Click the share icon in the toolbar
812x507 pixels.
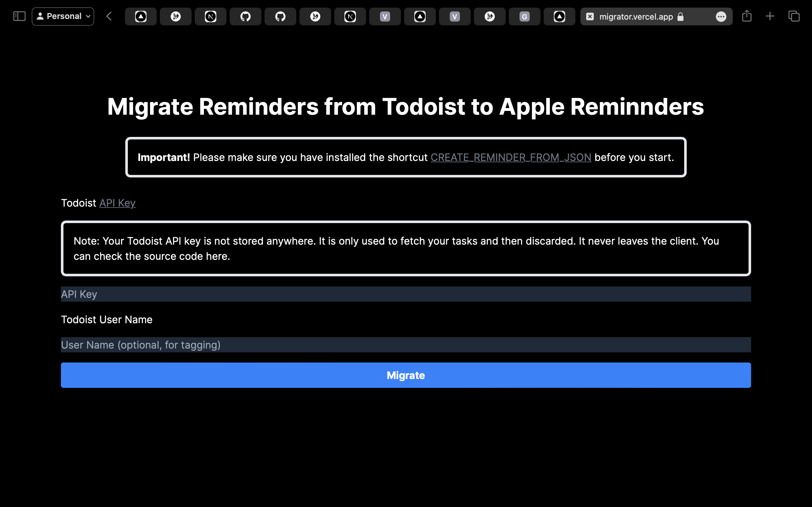coord(747,16)
